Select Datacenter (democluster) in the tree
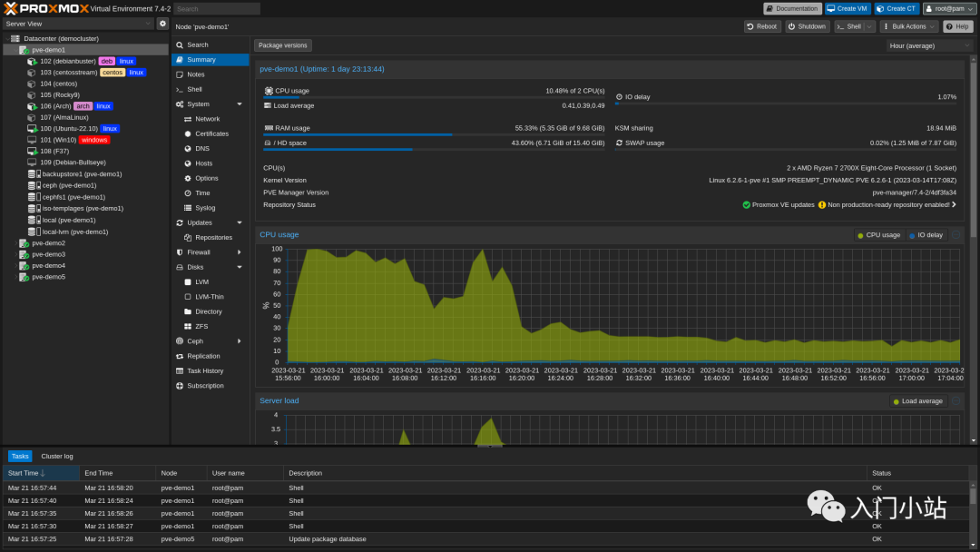 click(x=85, y=39)
